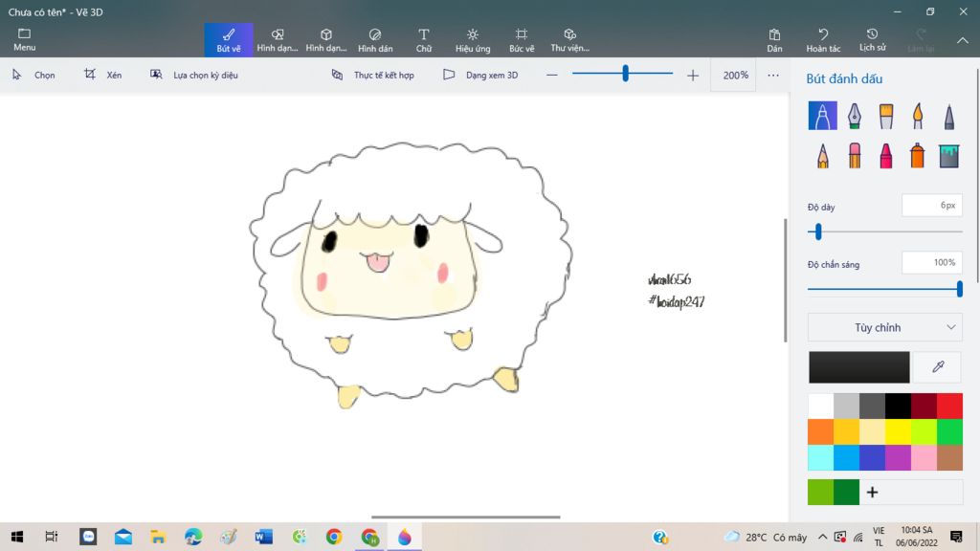Start Lựa chọn kỳ diệu magic select
The height and width of the screenshot is (551, 980).
[x=193, y=75]
